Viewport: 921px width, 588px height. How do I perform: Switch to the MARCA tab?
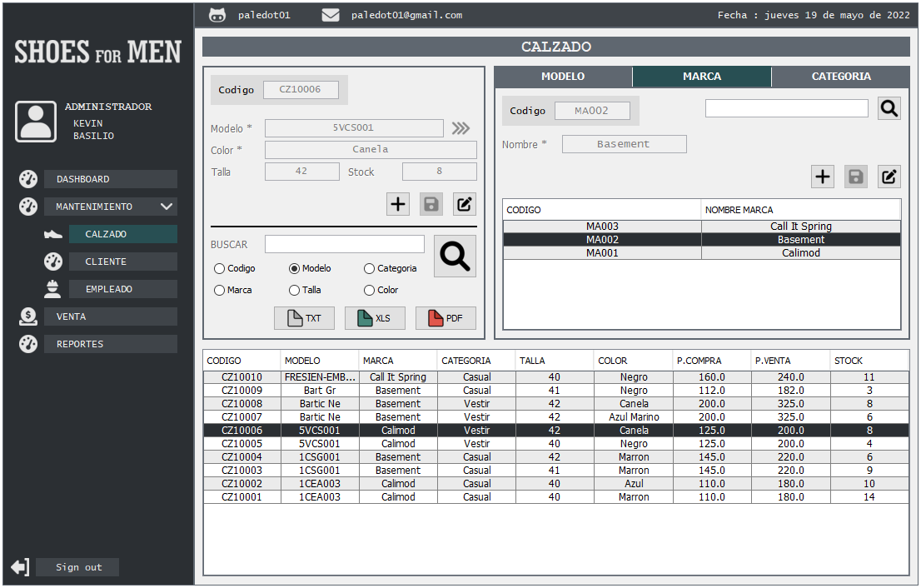[x=702, y=77]
